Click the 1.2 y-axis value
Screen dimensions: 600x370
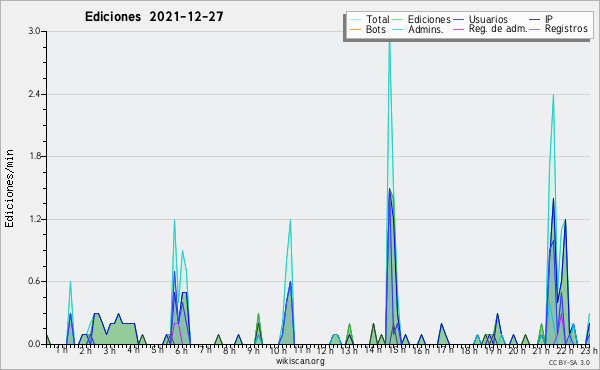(34, 219)
